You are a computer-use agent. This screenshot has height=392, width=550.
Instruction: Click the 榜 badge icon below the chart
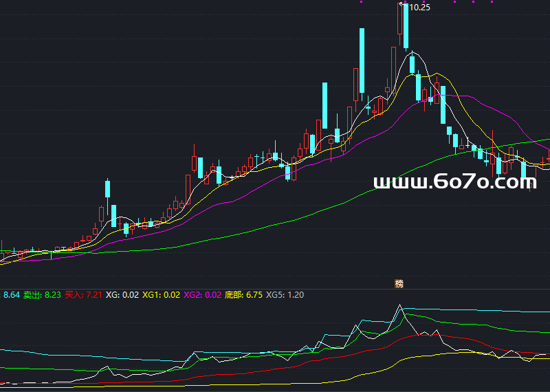click(x=399, y=283)
